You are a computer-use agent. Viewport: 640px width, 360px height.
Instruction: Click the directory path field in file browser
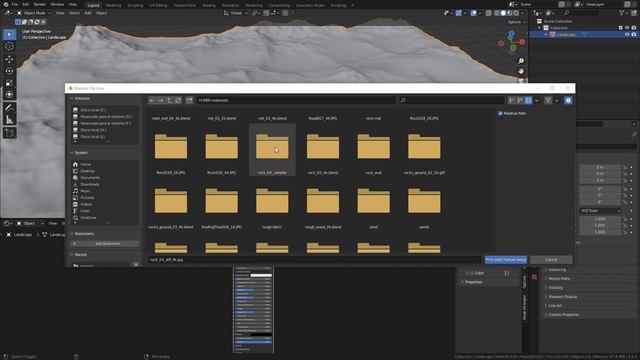tap(296, 100)
